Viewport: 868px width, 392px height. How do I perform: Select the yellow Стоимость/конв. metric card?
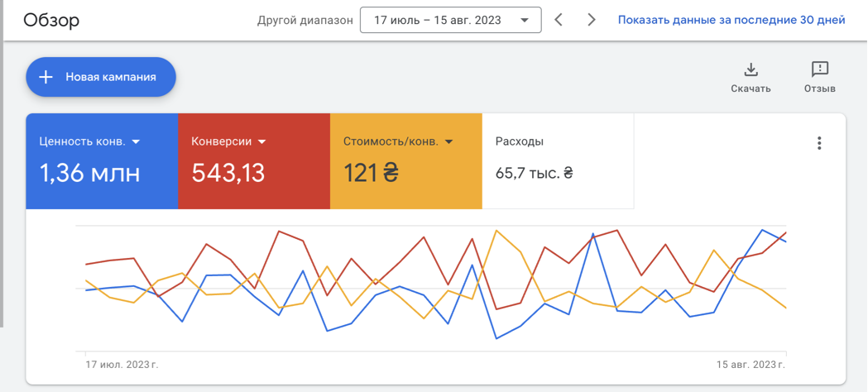click(x=406, y=161)
